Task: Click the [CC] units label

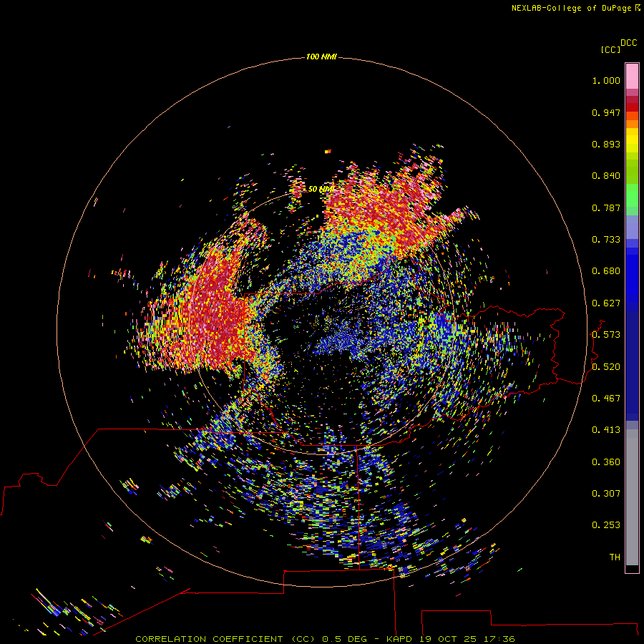Action: [610, 49]
